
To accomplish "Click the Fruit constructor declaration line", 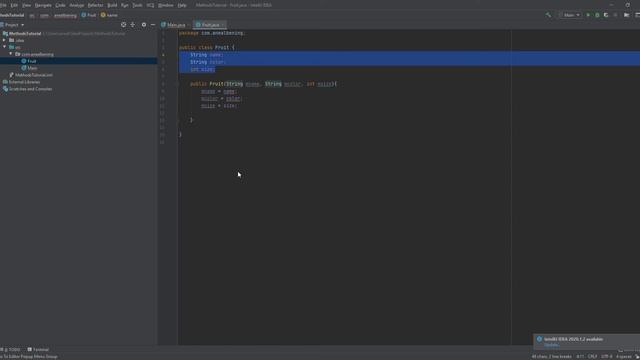I will click(x=264, y=84).
